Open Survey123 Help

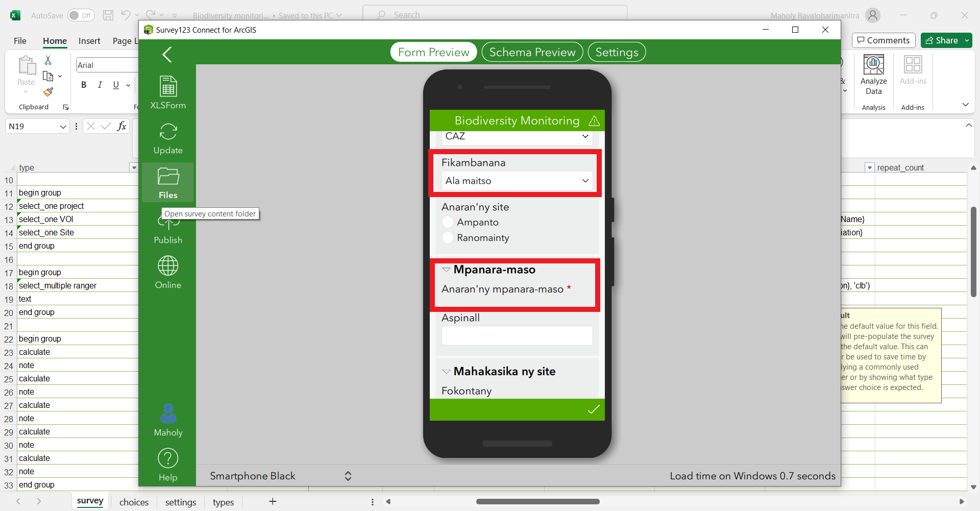pyautogui.click(x=167, y=463)
